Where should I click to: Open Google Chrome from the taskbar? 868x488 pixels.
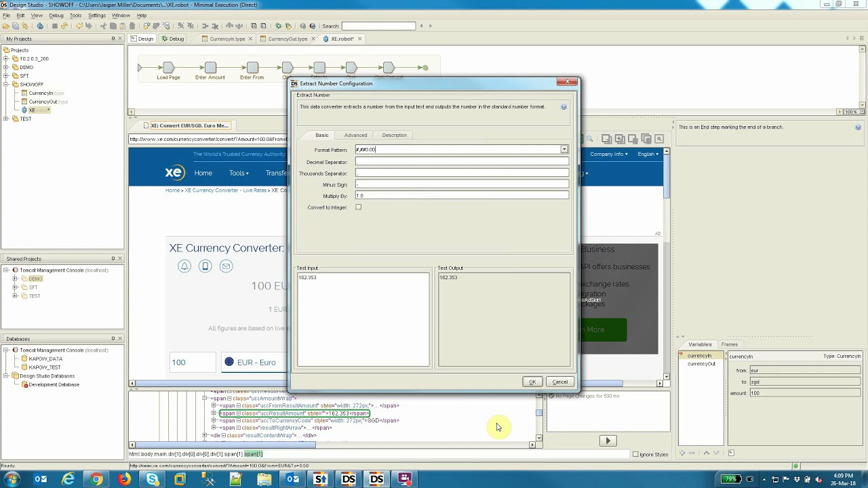coord(96,479)
